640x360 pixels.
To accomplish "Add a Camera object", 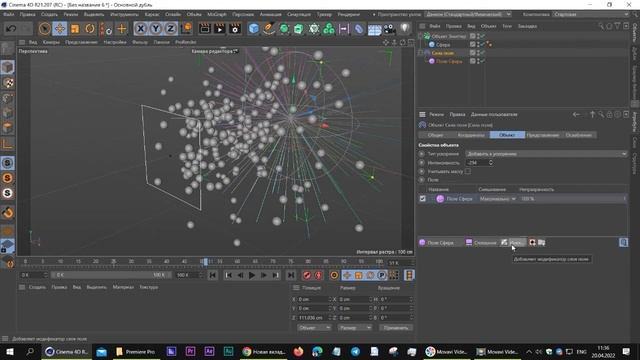I will click(x=389, y=29).
